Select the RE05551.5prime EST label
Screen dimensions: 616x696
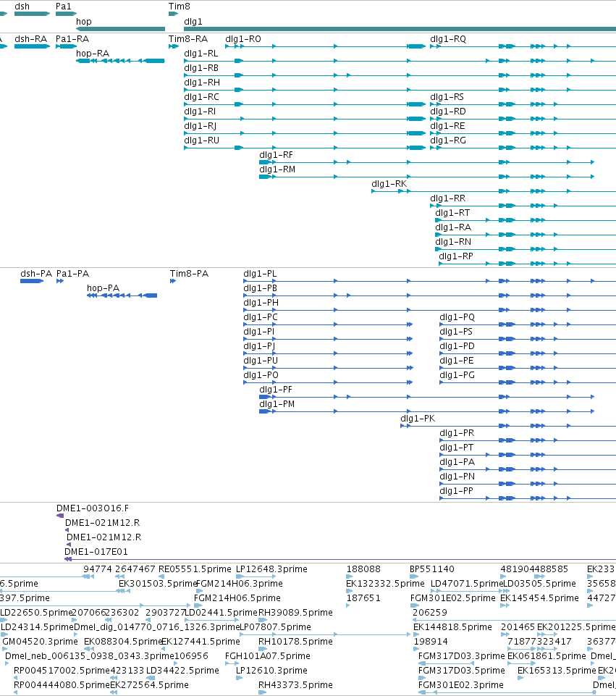tap(195, 569)
